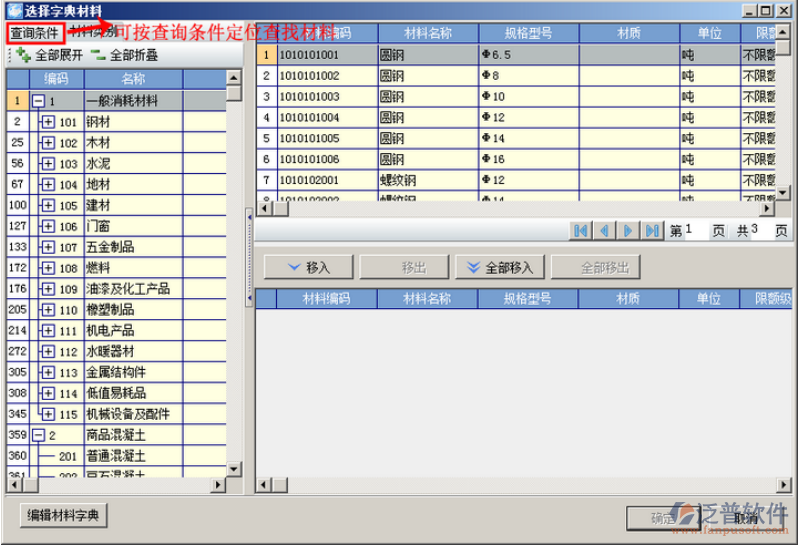Click the 编辑材料字典 button
This screenshot has width=799, height=546.
click(x=63, y=516)
